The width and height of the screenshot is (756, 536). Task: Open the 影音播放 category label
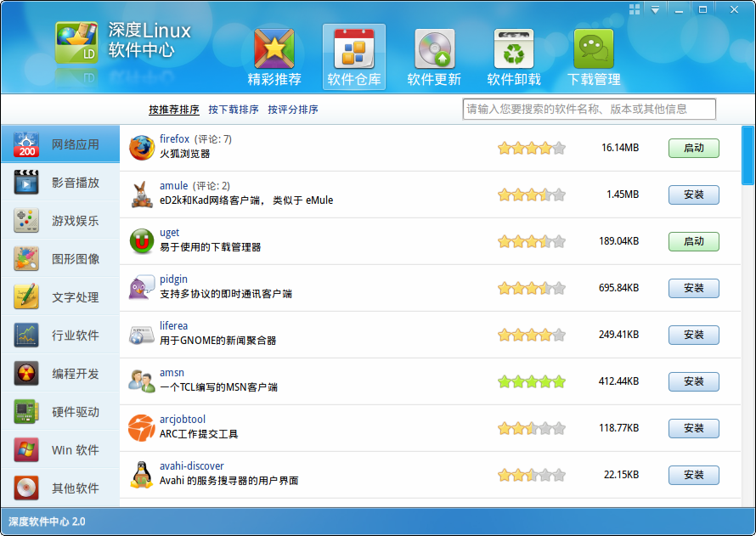(76, 183)
